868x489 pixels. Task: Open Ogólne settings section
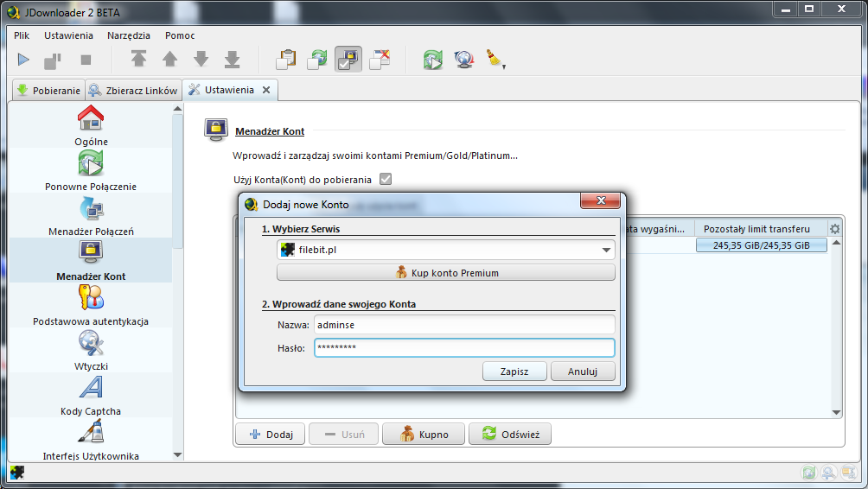pos(91,125)
